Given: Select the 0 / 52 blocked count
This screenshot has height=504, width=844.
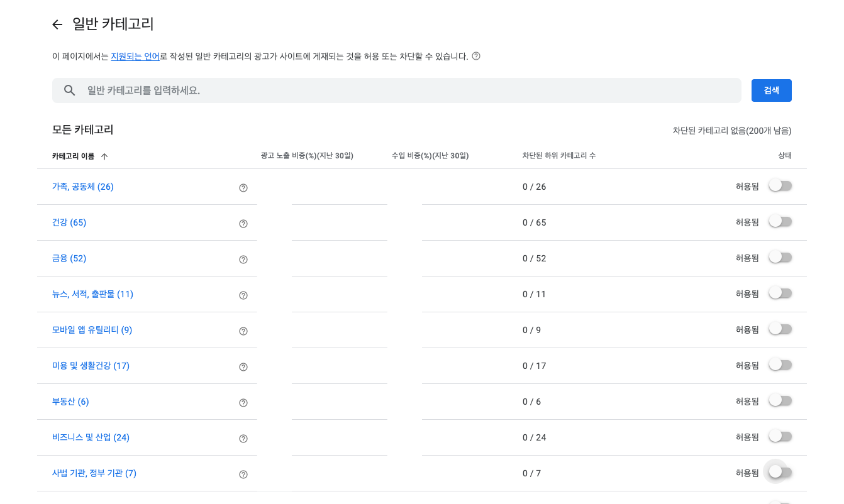Looking at the screenshot, I should coord(535,259).
